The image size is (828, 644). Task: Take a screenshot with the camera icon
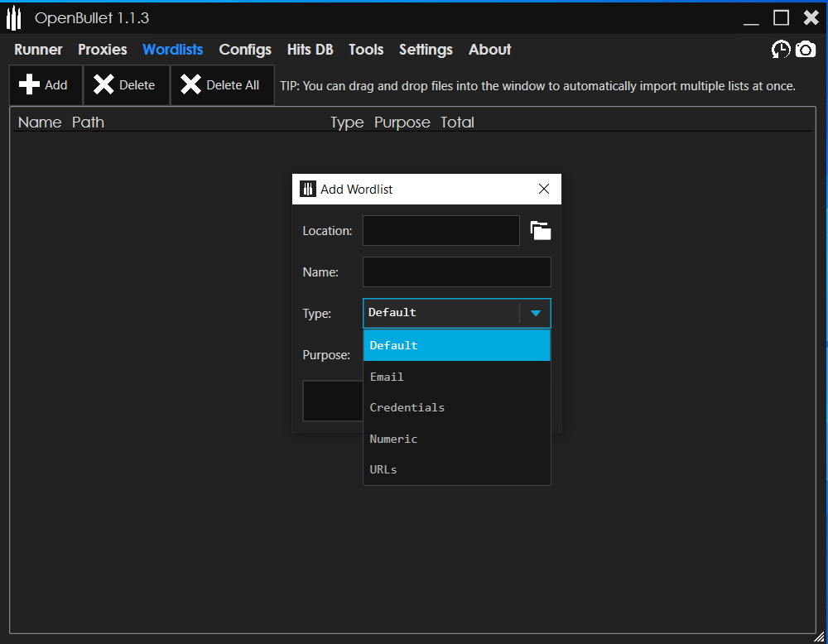click(x=806, y=49)
